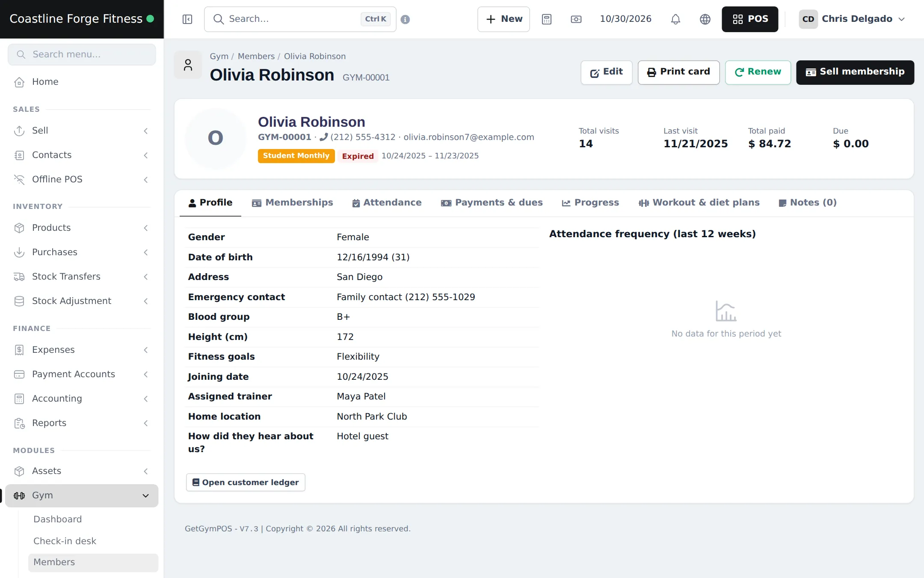The height and width of the screenshot is (578, 924).
Task: Switch to the Memberships tab
Action: (x=293, y=203)
